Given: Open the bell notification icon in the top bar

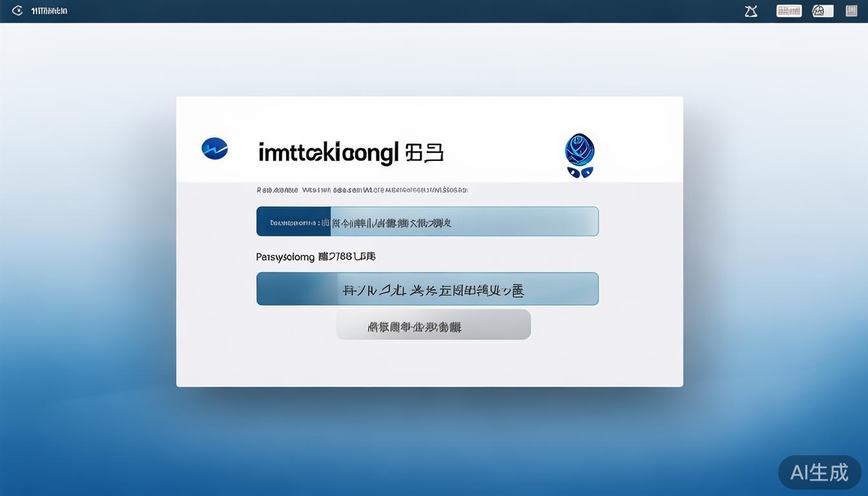Looking at the screenshot, I should click(750, 10).
